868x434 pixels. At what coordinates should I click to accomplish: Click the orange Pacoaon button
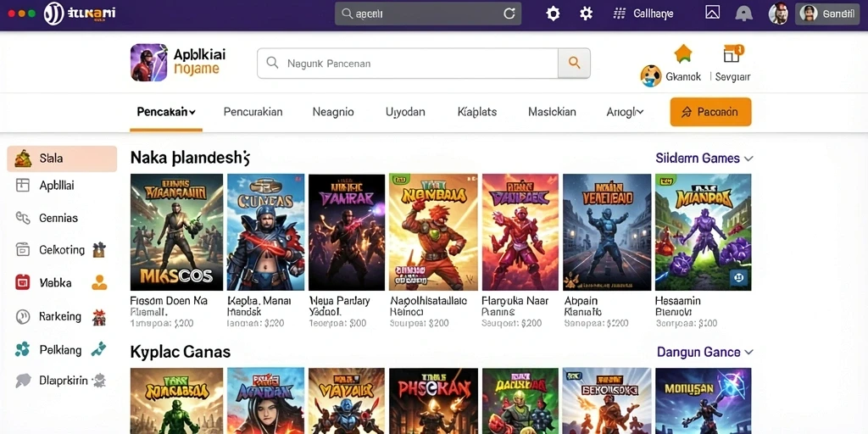click(711, 112)
